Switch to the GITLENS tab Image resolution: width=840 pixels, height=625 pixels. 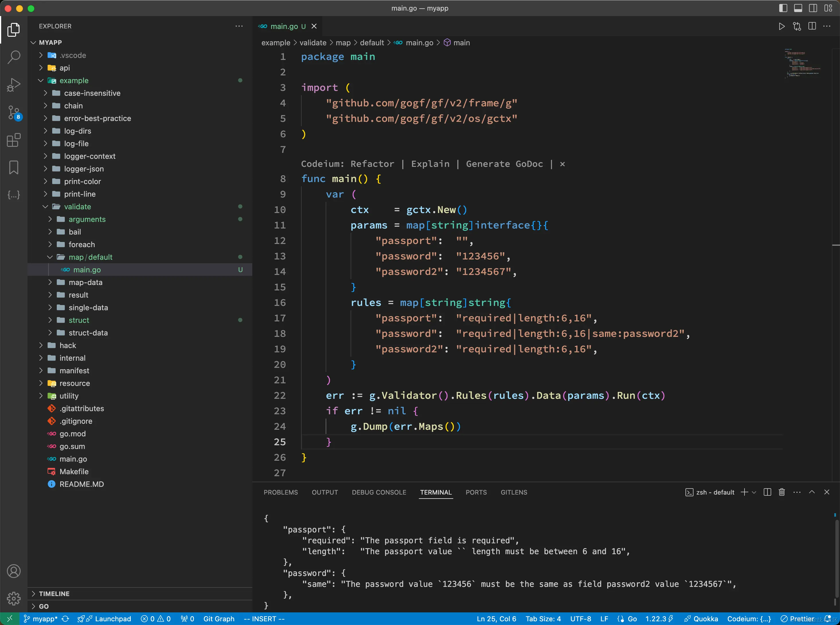click(x=514, y=492)
